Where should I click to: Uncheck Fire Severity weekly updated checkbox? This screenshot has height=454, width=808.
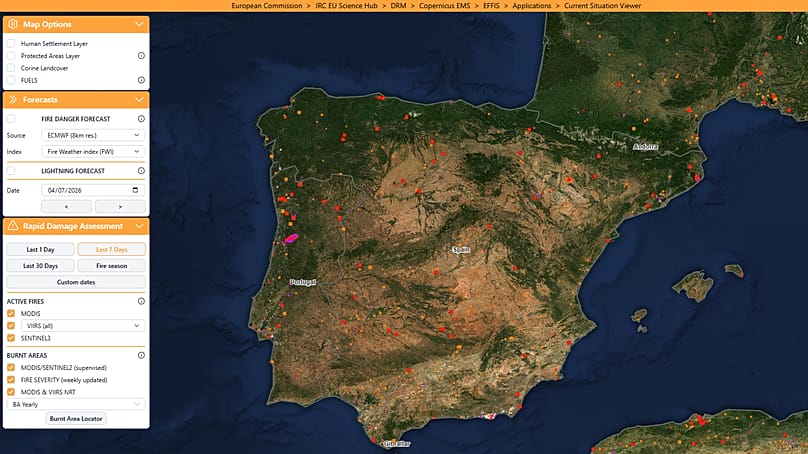tap(11, 380)
